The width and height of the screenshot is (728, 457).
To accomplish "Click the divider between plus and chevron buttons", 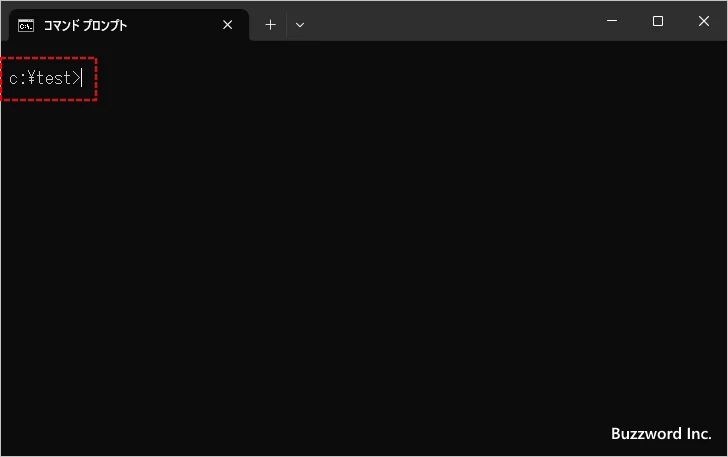I will point(286,25).
